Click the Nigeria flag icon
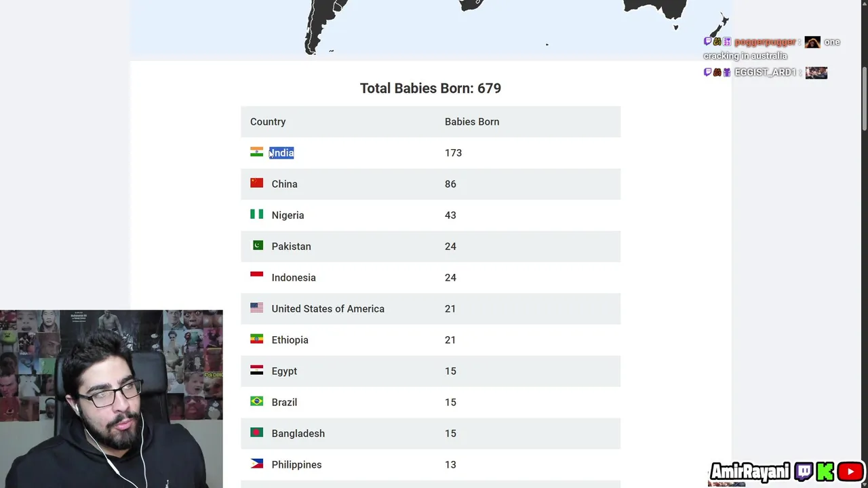This screenshot has height=488, width=868. pos(256,215)
